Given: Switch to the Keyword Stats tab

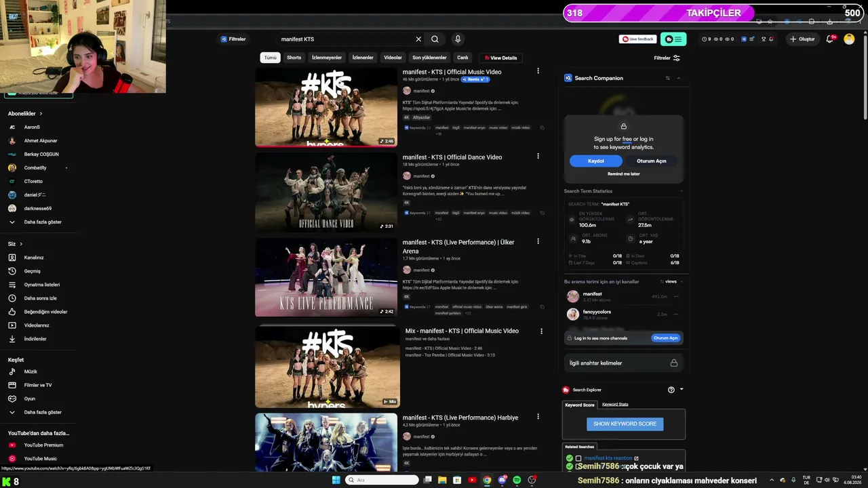Looking at the screenshot, I should [615, 405].
